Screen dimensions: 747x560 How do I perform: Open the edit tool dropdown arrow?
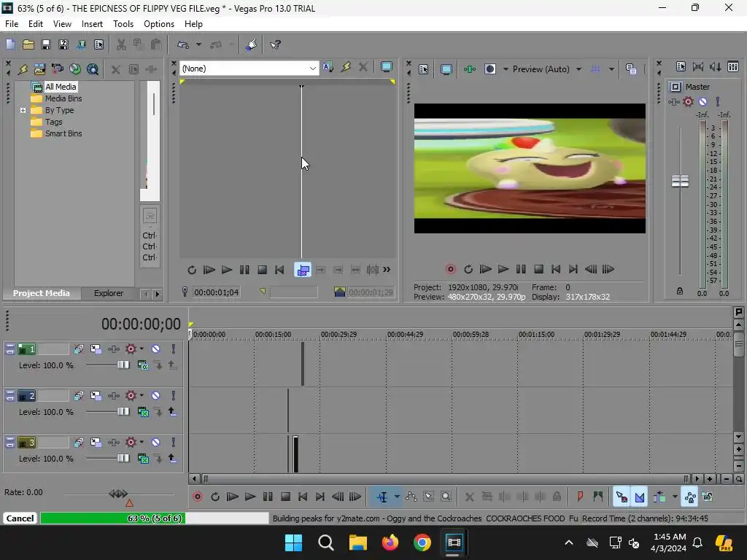point(397,497)
